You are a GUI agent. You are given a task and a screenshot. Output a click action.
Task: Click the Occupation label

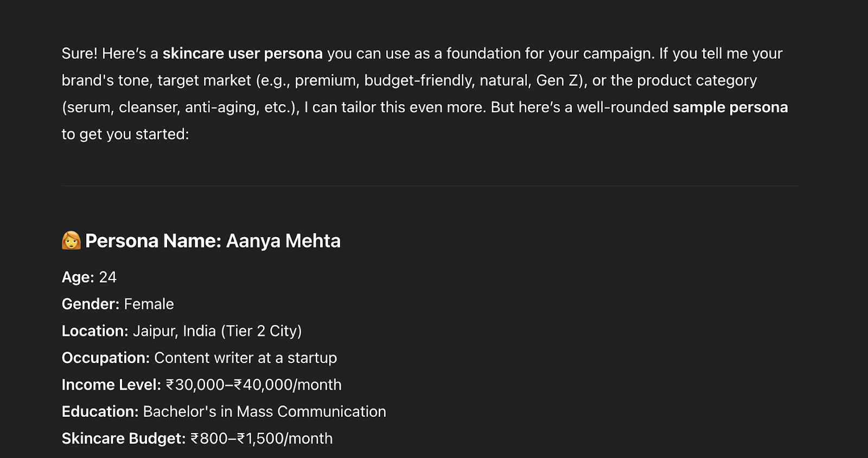click(106, 358)
